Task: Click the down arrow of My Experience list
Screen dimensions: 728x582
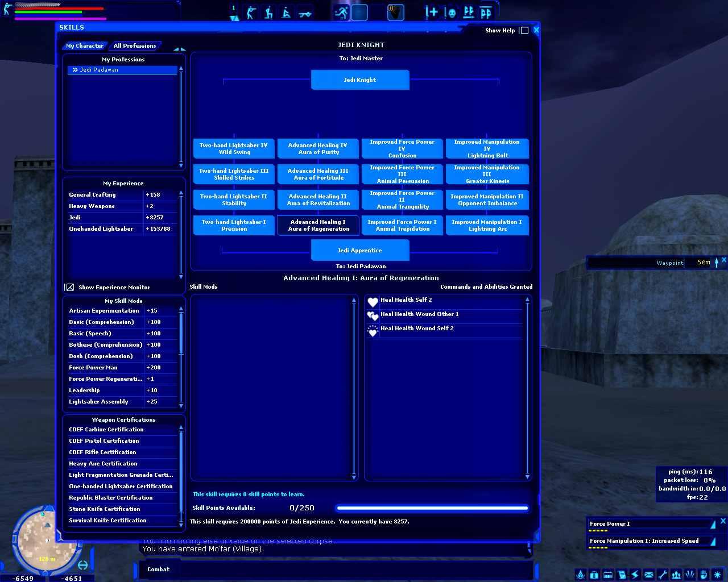Action: (x=181, y=277)
